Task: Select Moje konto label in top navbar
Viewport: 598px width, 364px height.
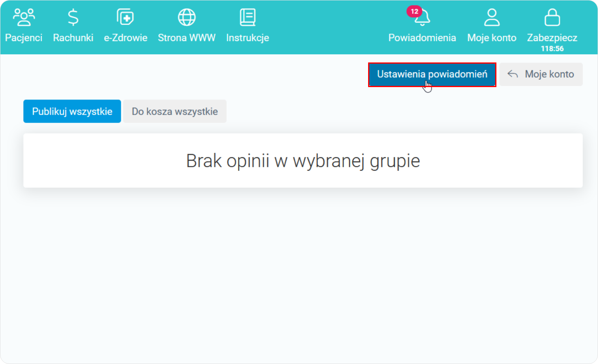Action: pos(492,38)
